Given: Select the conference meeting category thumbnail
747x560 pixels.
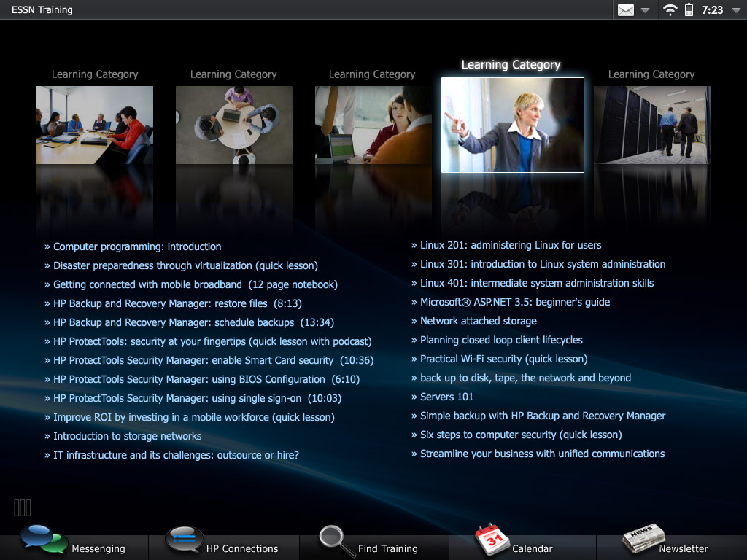Looking at the screenshot, I should click(95, 125).
